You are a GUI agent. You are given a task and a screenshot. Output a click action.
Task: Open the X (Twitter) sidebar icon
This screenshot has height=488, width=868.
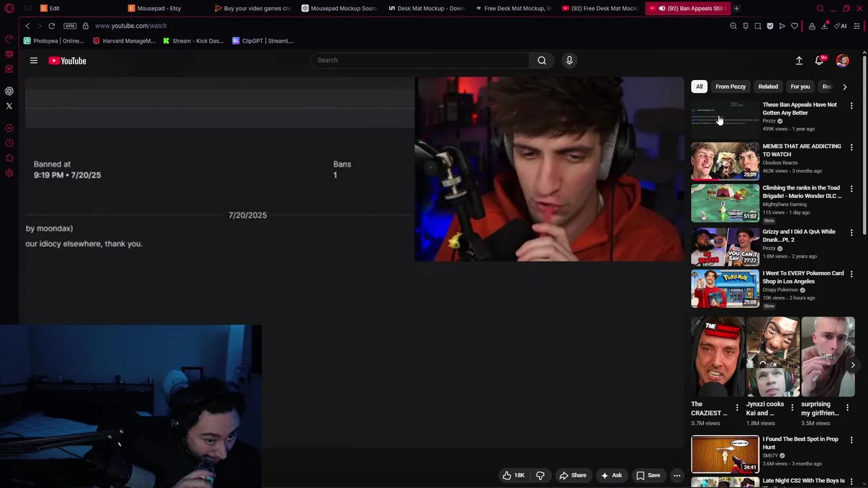coord(9,106)
